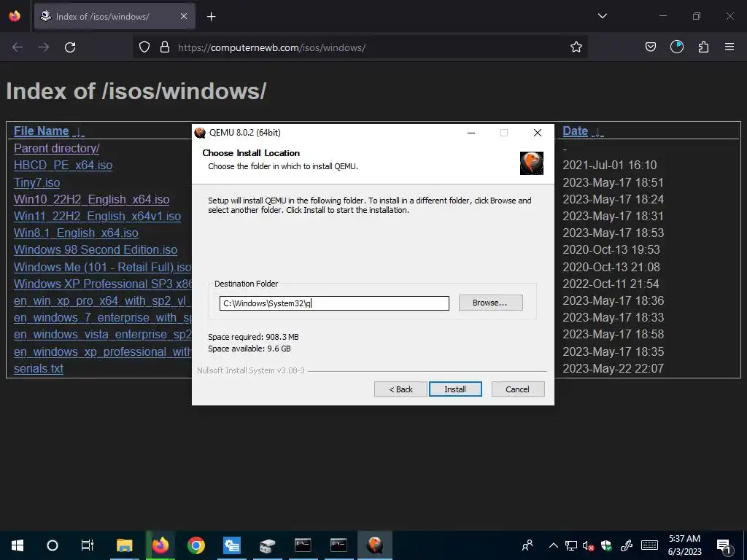Click date 2022-Oct-11 21:54
Screen dimensions: 747x560
pos(611,284)
